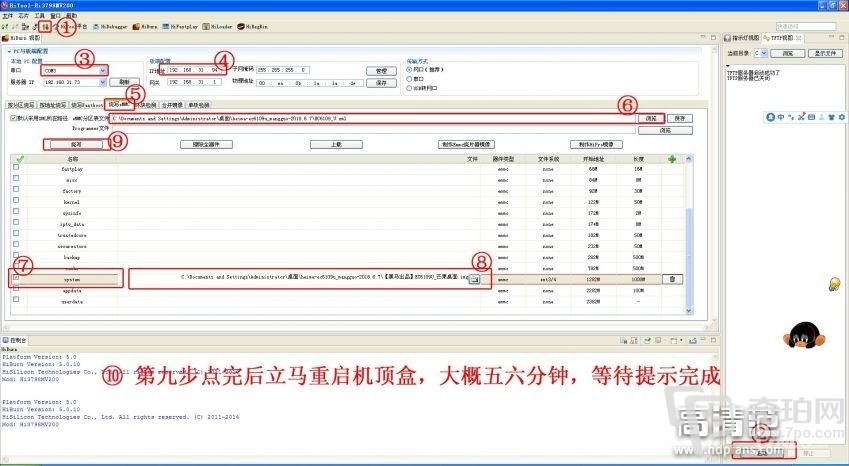This screenshot has height=466, width=849.
Task: Open the 工具 menu
Action: click(40, 16)
